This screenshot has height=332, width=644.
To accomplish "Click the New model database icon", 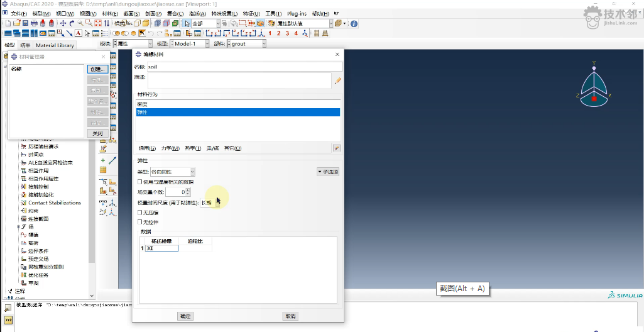I will tap(8, 23).
